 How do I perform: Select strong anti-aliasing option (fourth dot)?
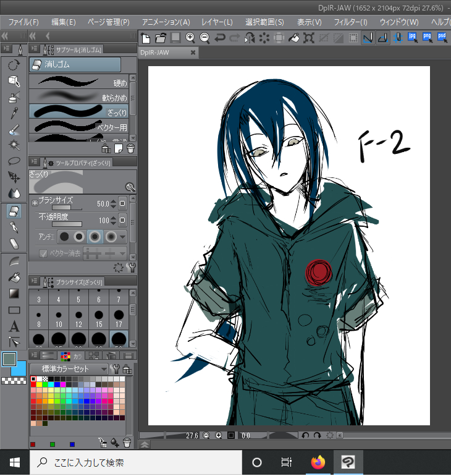pyautogui.click(x=111, y=237)
